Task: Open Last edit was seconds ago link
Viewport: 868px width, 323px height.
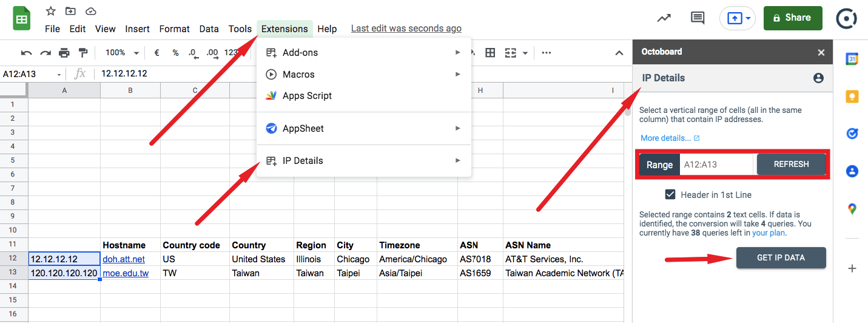Action: click(406, 29)
